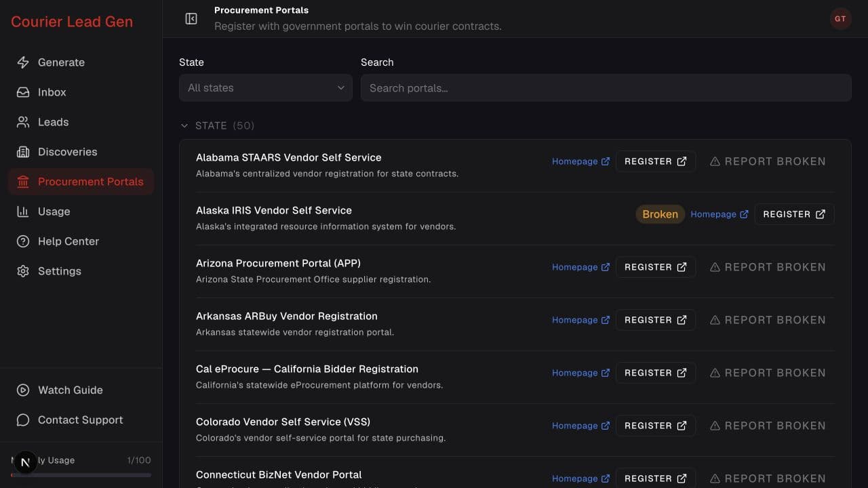Click warning icon on Arizona Report Broken
868x488 pixels.
[715, 267]
